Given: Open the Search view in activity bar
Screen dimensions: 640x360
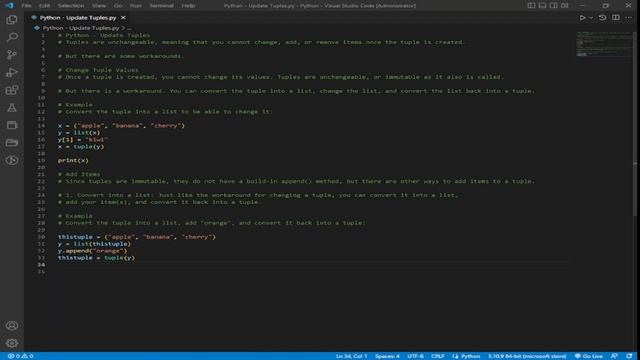Looking at the screenshot, I should pyautogui.click(x=12, y=37).
